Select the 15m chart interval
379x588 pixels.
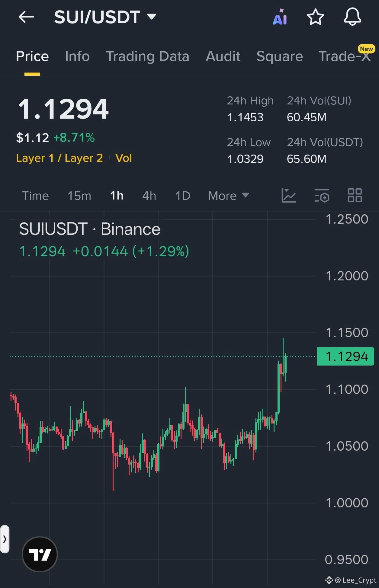79,196
